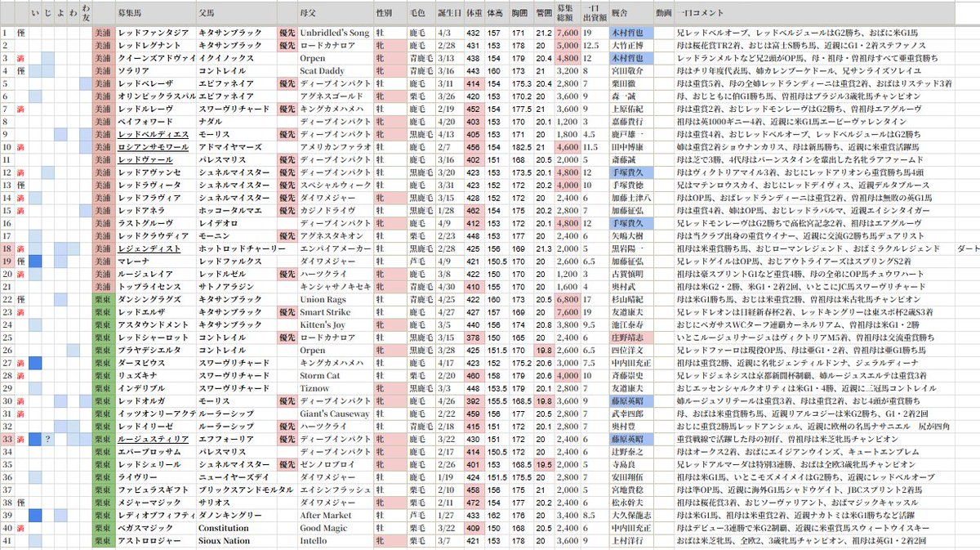Select the 優先 cell in レッドファンタジア's row
The width and height of the screenshot is (980, 550).
[x=287, y=33]
